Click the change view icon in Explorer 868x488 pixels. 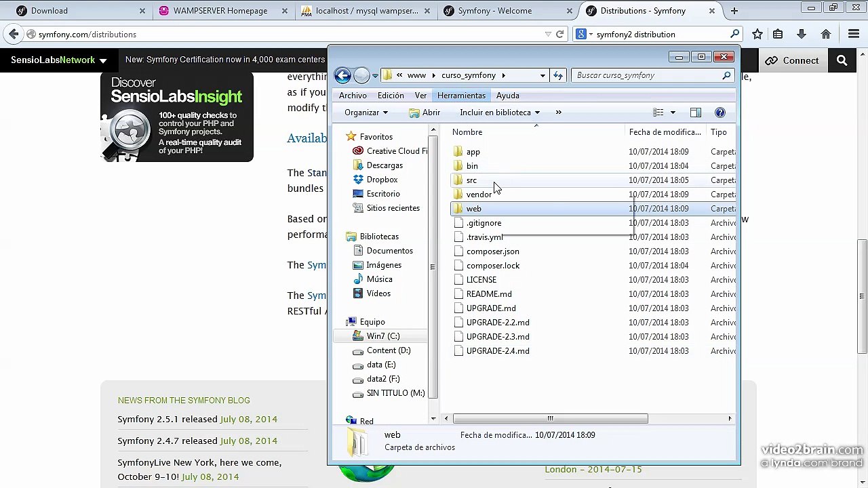point(658,113)
